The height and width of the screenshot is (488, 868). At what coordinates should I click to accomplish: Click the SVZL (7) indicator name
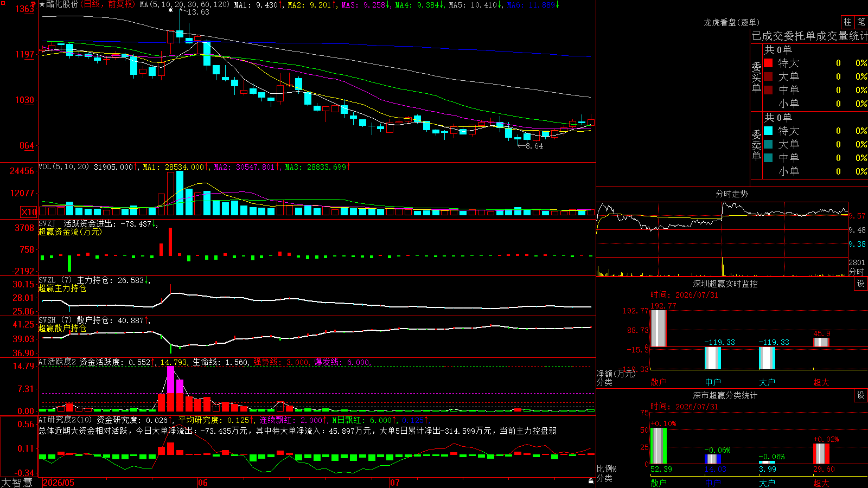point(55,280)
